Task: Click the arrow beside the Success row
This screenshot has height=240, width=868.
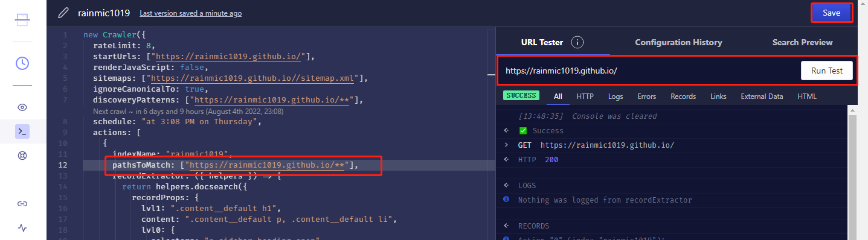Action: coord(506,131)
